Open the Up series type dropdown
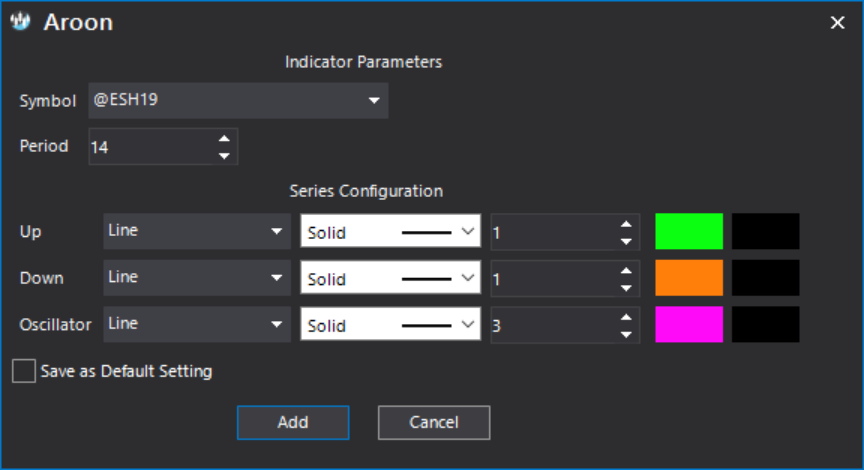Image resolution: width=864 pixels, height=470 pixels. coord(197,231)
